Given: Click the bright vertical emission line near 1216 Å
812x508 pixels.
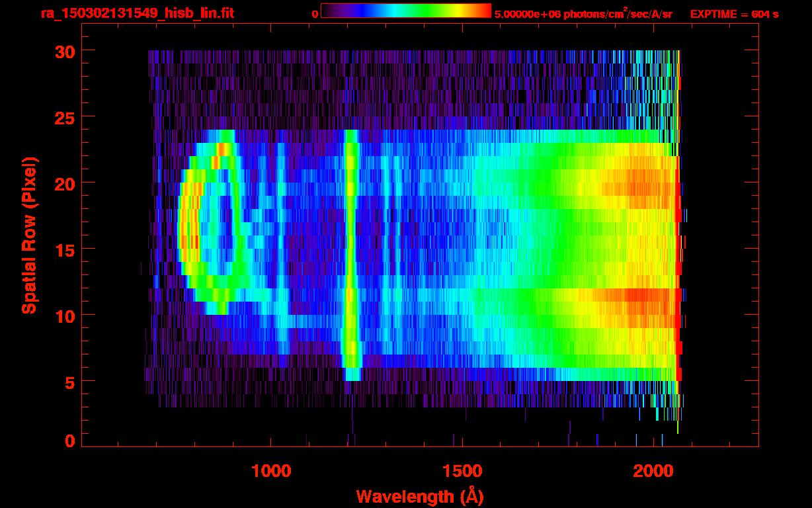Looking at the screenshot, I should tap(352, 255).
